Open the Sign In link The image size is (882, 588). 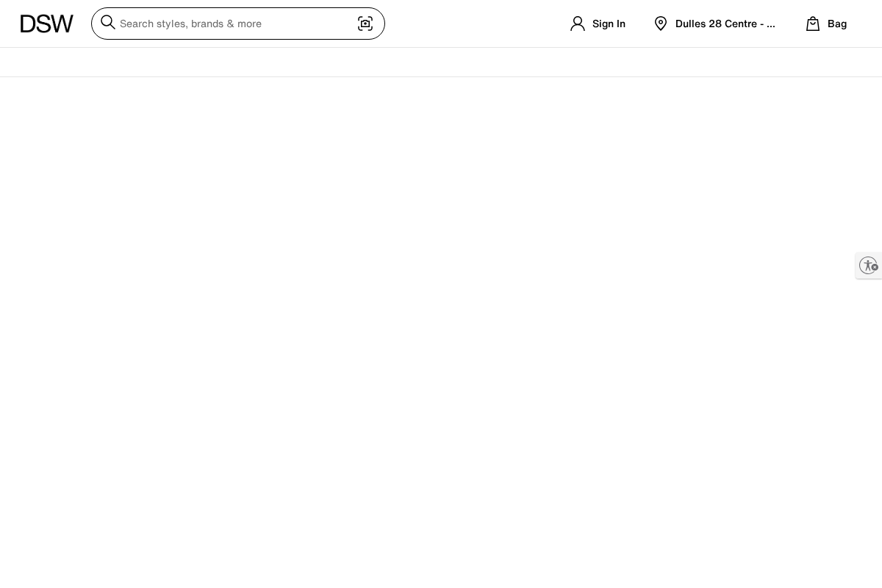[x=609, y=24]
